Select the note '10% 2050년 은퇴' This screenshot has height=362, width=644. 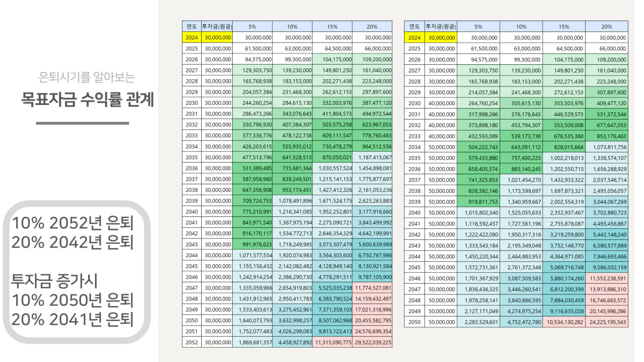(73, 300)
